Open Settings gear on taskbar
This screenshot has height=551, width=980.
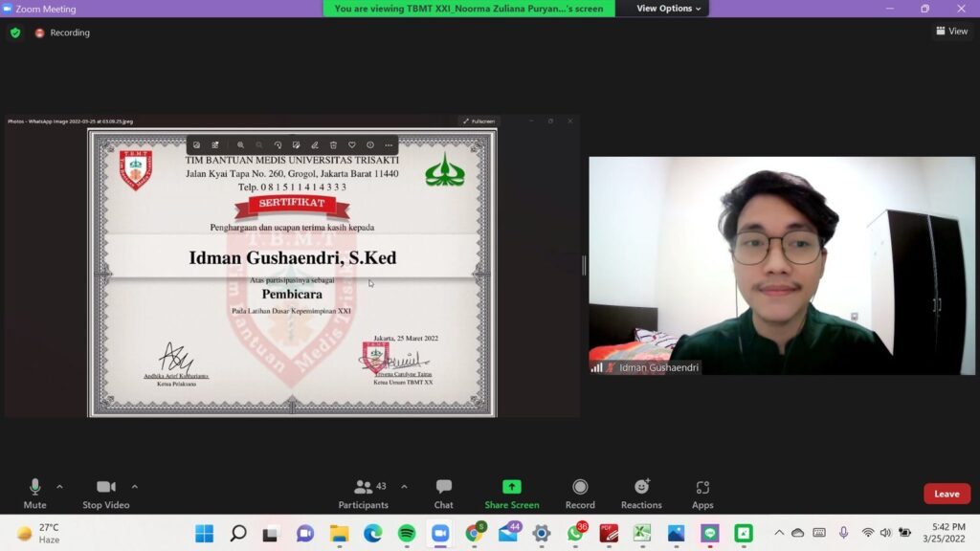pyautogui.click(x=542, y=534)
